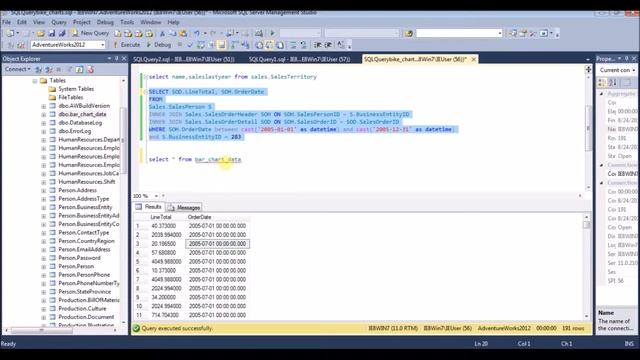Click the LineTotal column header

point(161,217)
